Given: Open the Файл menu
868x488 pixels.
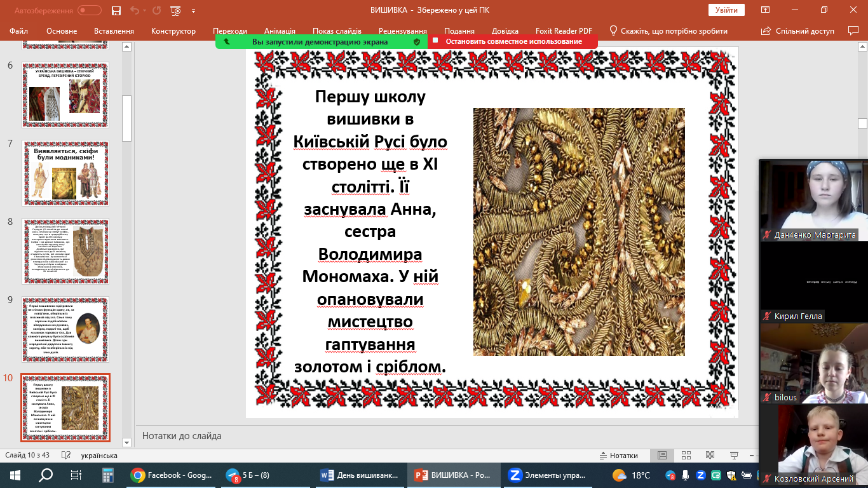Looking at the screenshot, I should [18, 31].
